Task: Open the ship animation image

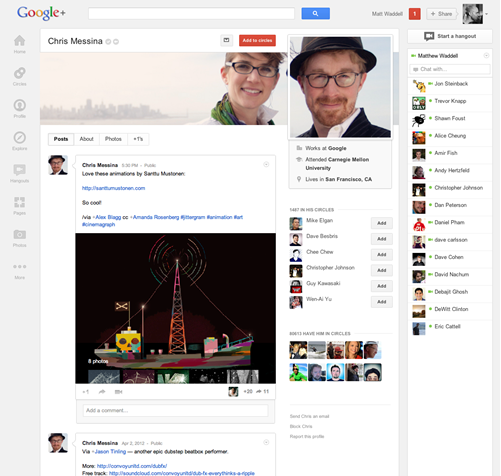Action: [175, 308]
